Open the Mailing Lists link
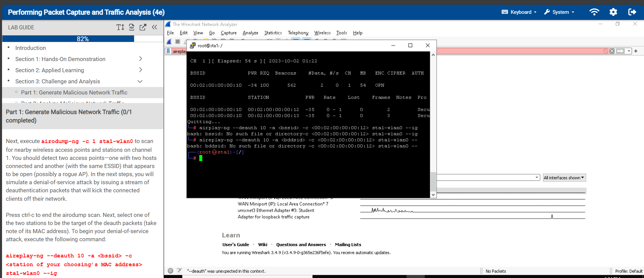 [x=348, y=245]
